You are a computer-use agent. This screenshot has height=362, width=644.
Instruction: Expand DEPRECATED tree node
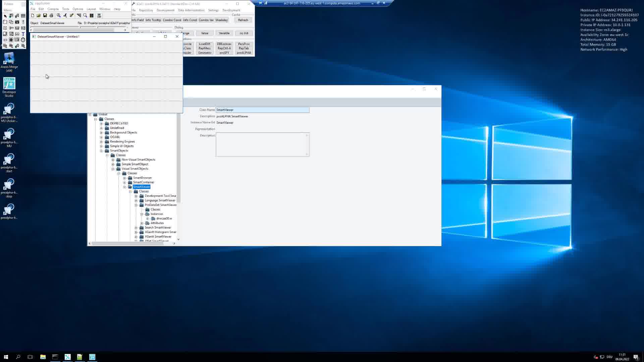coord(101,123)
